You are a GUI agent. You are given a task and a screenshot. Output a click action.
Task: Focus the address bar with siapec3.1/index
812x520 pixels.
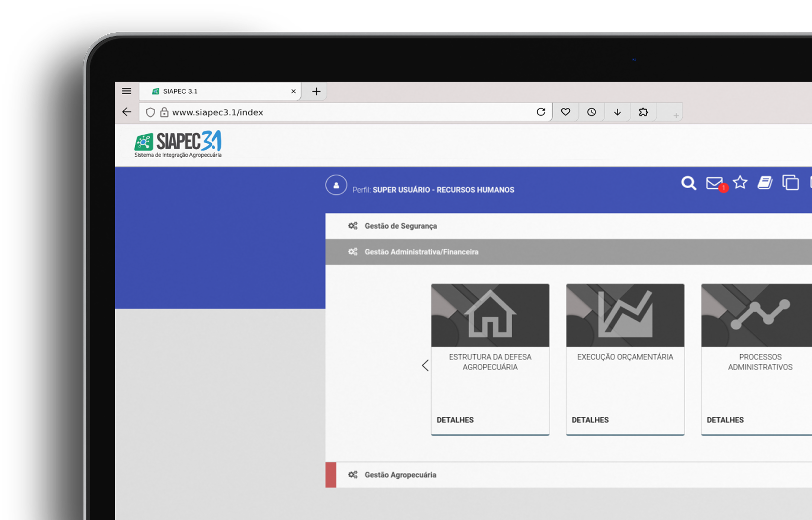point(345,112)
